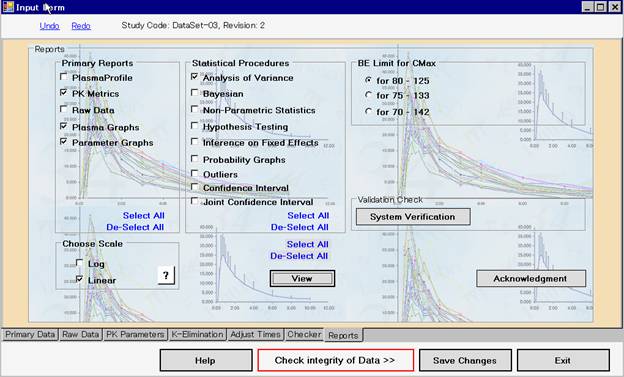The height and width of the screenshot is (377, 624).
Task: Go to the Checker tab
Action: click(304, 334)
